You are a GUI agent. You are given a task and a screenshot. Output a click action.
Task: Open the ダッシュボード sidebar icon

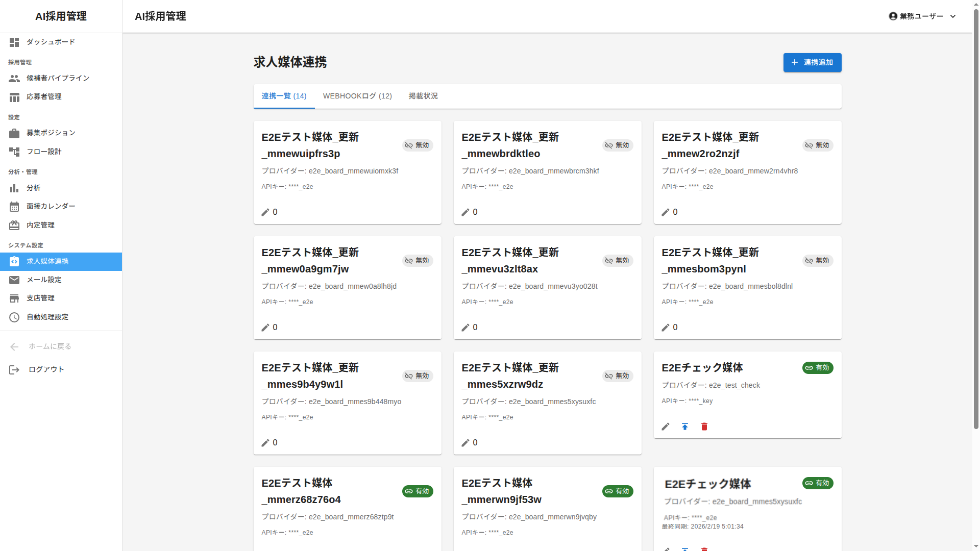[x=14, y=42]
